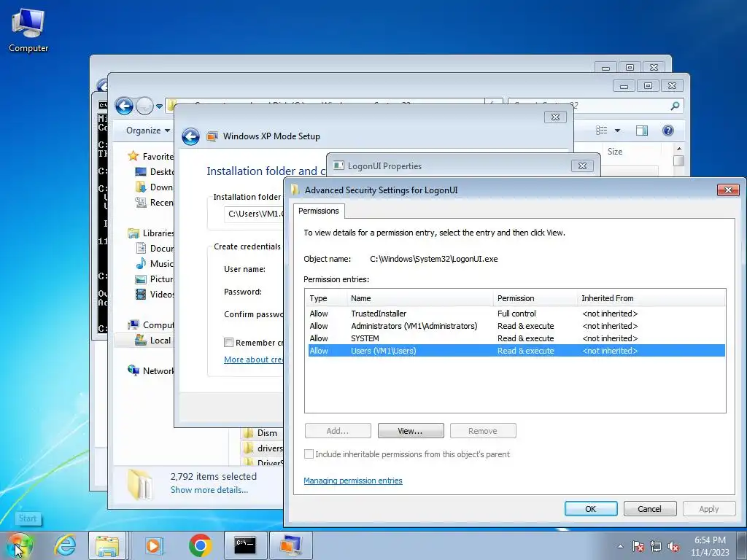
Task: Select the Permissions tab
Action: [319, 211]
